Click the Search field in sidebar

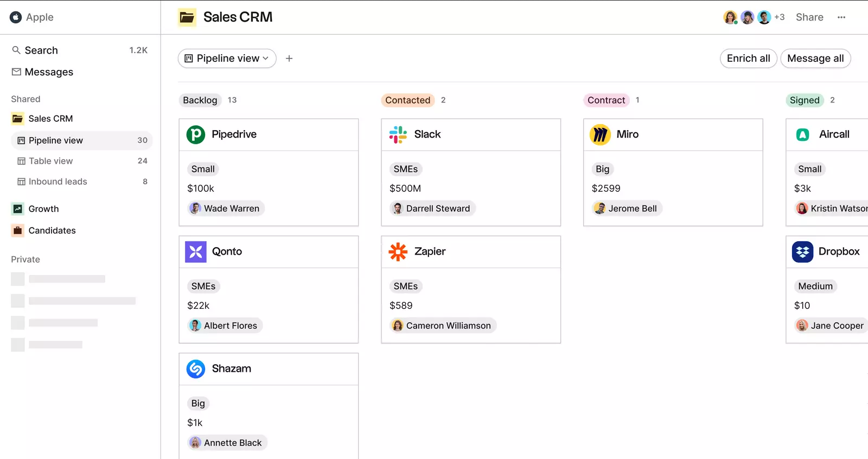pos(41,50)
